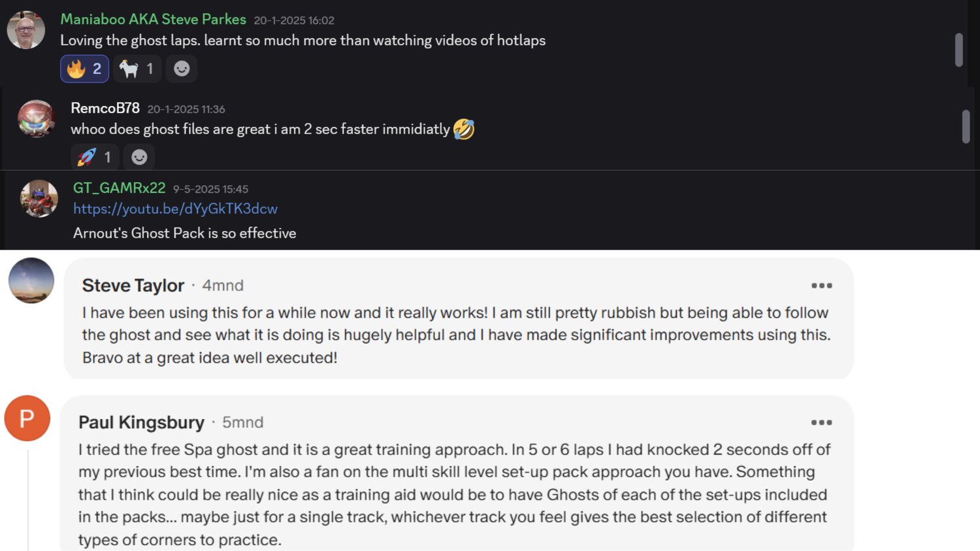Click the RemcoB78 username

(x=105, y=108)
